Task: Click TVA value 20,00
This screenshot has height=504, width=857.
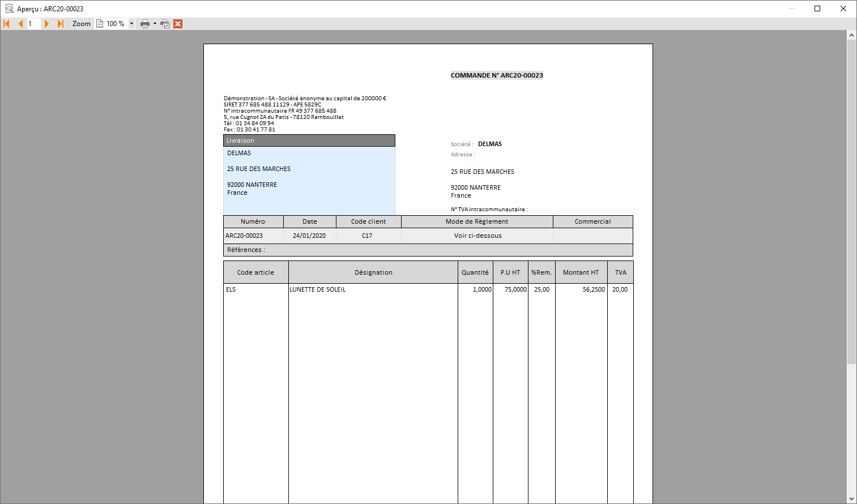Action: coord(620,289)
